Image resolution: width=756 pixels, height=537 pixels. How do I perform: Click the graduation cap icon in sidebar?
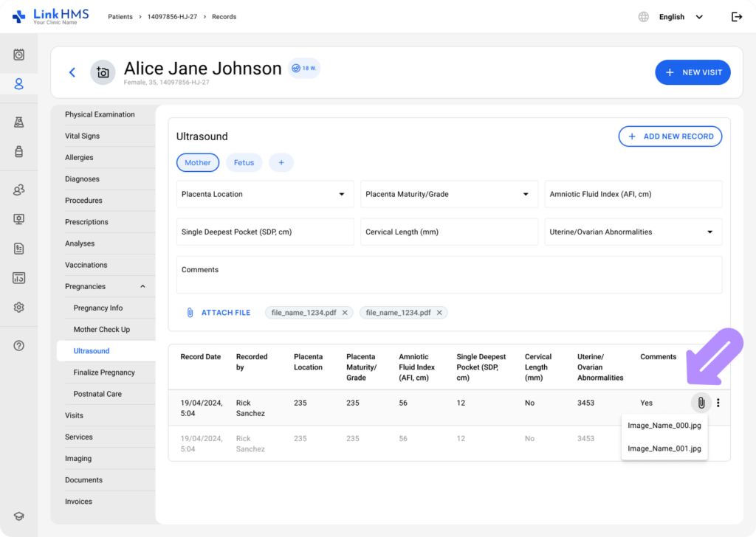click(x=18, y=516)
